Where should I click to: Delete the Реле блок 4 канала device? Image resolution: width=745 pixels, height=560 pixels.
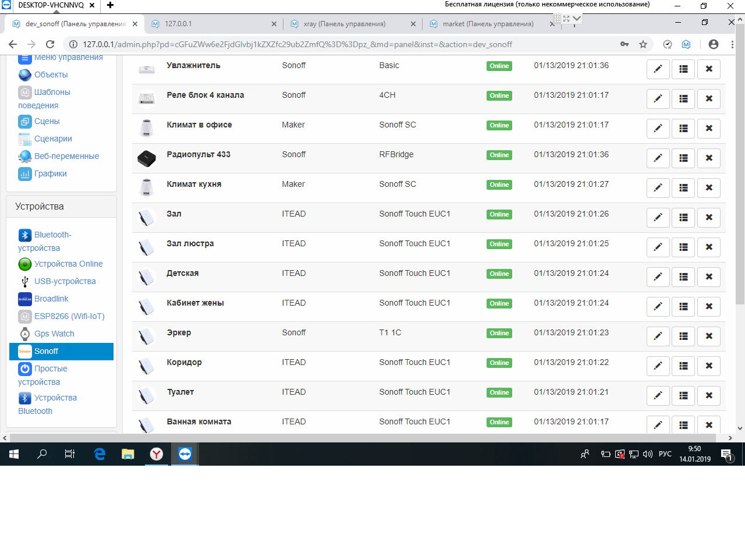[x=709, y=99]
